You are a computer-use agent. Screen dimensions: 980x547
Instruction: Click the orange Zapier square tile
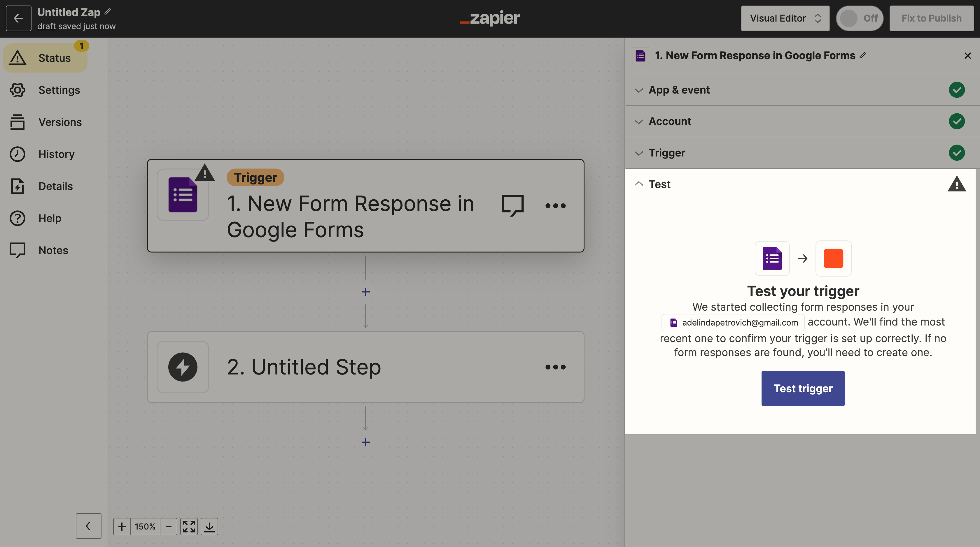(x=833, y=258)
